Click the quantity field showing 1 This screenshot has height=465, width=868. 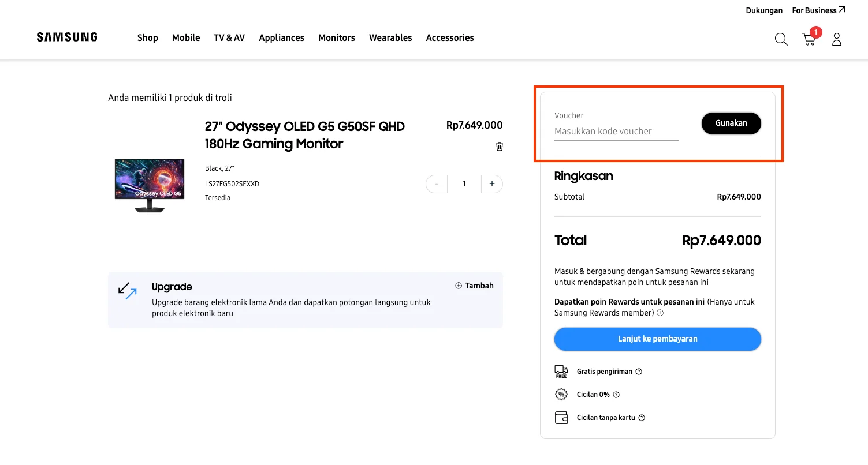(x=464, y=184)
